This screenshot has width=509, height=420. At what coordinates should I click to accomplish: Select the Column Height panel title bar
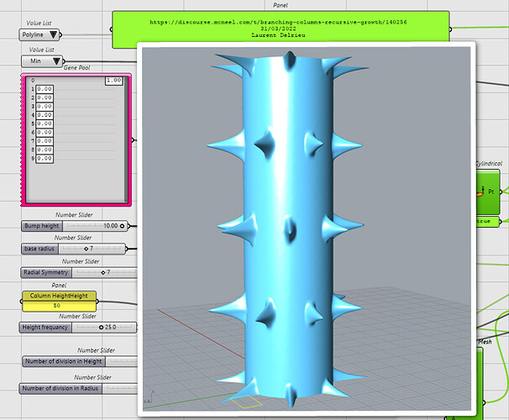[59, 296]
